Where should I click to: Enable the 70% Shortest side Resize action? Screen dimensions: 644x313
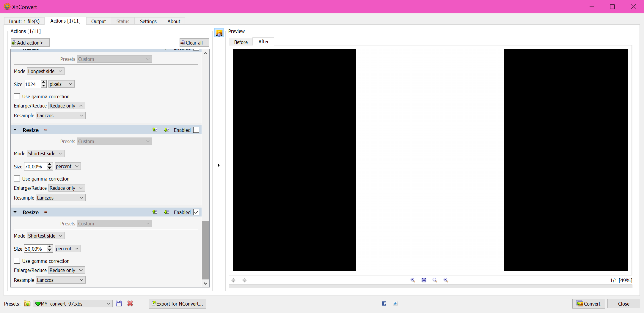point(196,130)
